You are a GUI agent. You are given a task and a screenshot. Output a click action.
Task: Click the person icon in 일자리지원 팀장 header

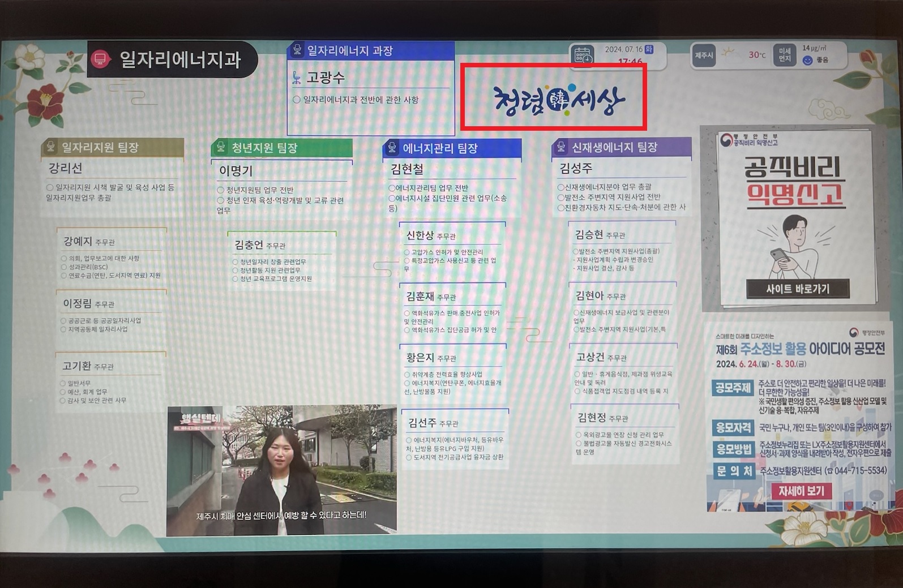[51, 147]
